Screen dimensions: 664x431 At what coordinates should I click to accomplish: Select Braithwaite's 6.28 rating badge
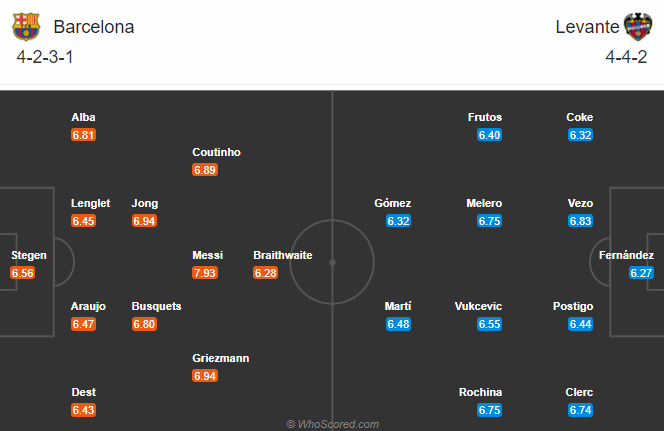click(266, 273)
